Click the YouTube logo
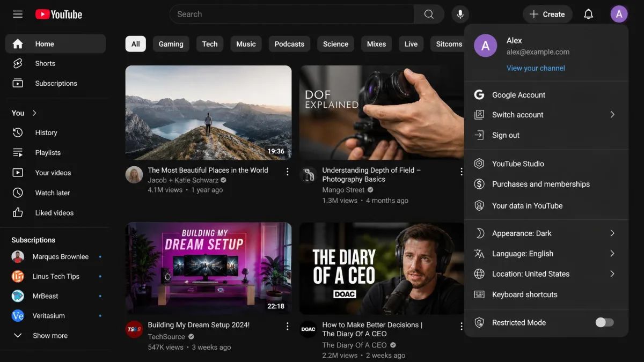The height and width of the screenshot is (362, 644). [x=58, y=14]
